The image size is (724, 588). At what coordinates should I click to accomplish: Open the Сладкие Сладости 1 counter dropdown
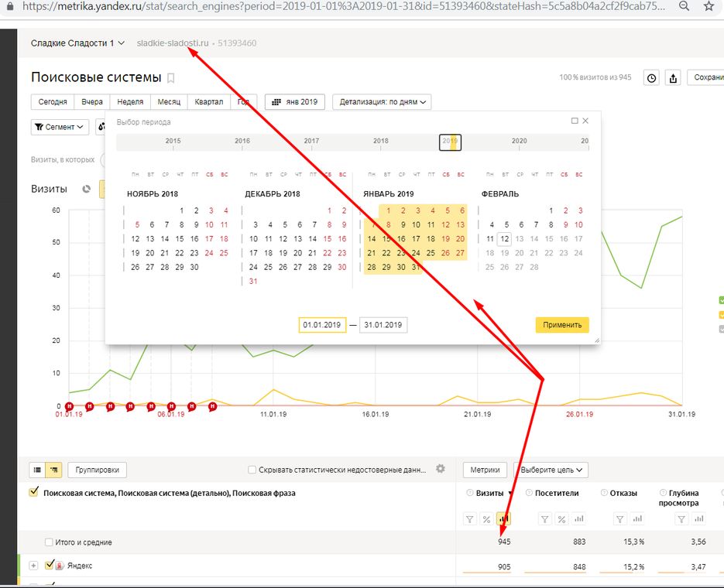coord(77,43)
